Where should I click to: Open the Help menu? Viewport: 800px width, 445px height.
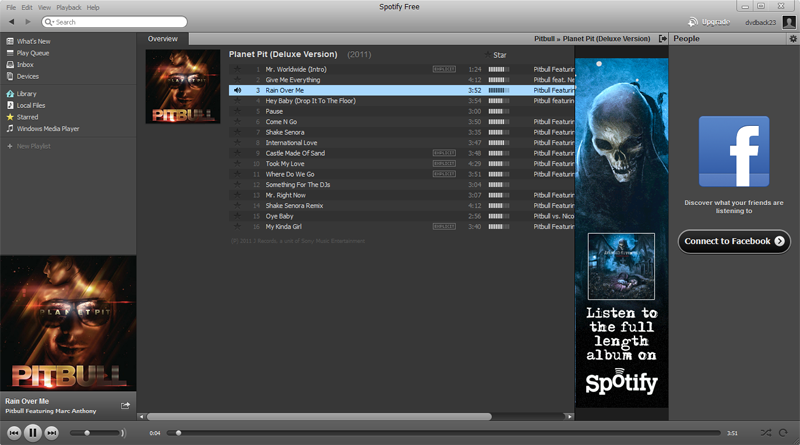click(x=93, y=8)
